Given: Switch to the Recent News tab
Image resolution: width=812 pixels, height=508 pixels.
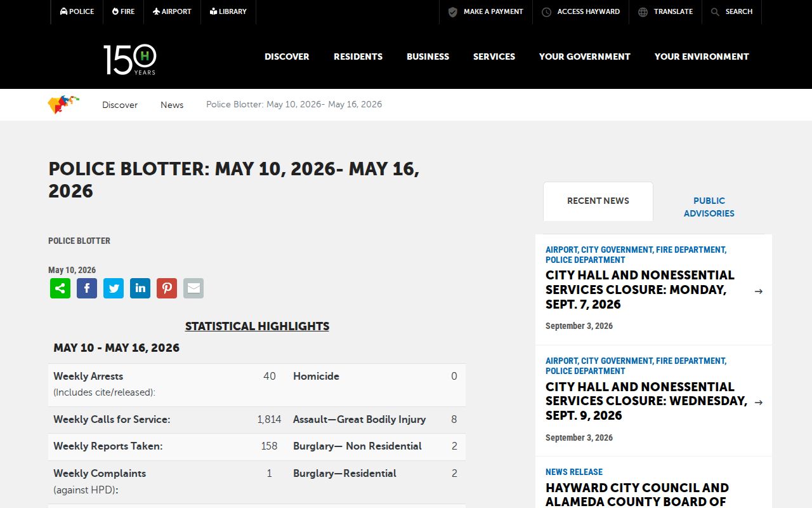Looking at the screenshot, I should tap(598, 201).
